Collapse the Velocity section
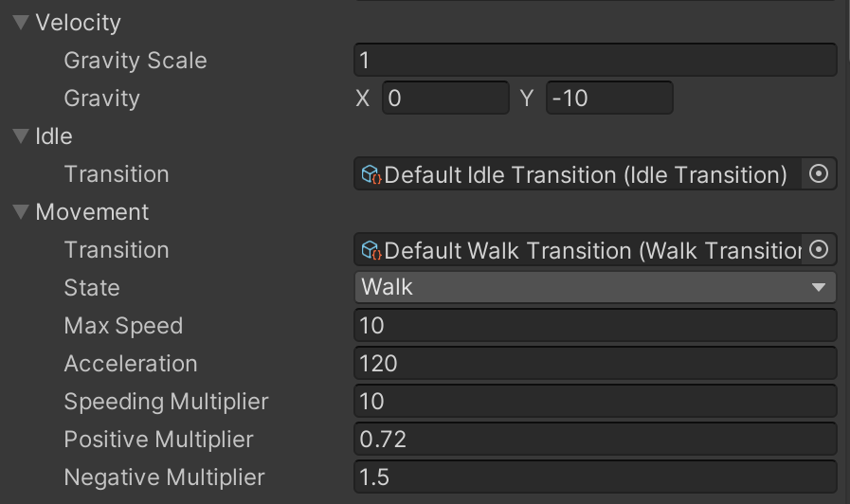Screen dimensions: 850x504 coord(21,22)
